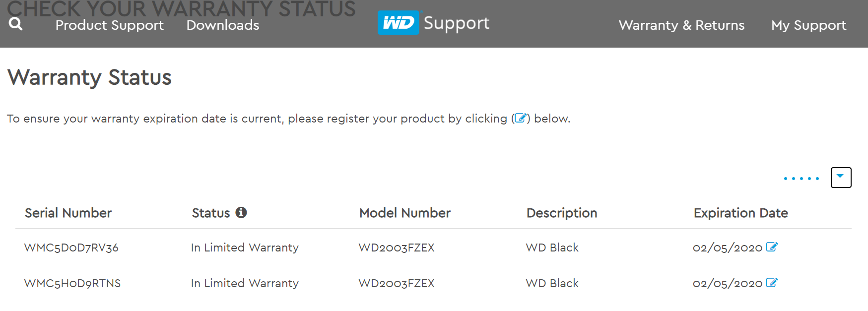
Task: Click register icon for serial WMC5D0D7RV36
Action: [772, 247]
